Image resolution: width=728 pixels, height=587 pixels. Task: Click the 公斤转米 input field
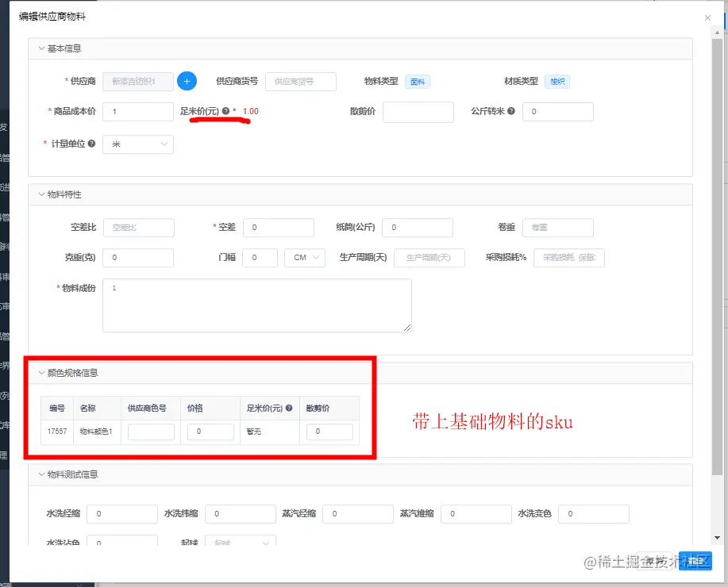[x=558, y=111]
